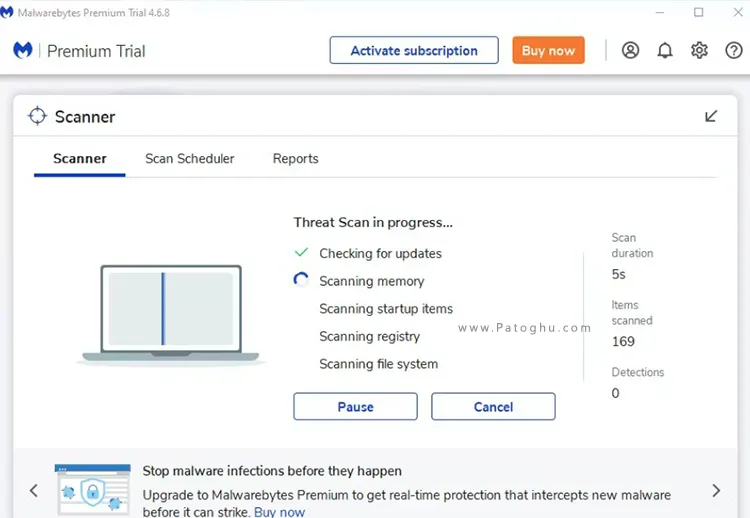Click the 'Scanning memory' step
This screenshot has width=750, height=518.
tap(372, 281)
